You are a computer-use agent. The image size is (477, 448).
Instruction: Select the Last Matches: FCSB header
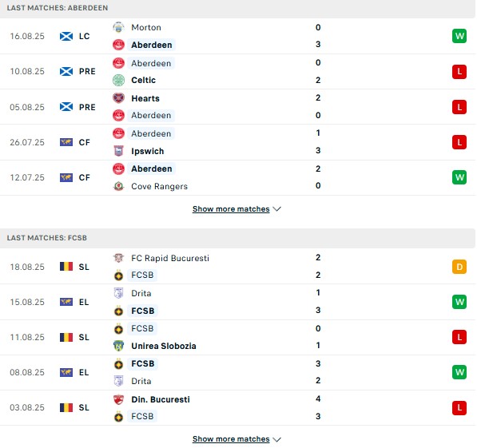pyautogui.click(x=238, y=238)
